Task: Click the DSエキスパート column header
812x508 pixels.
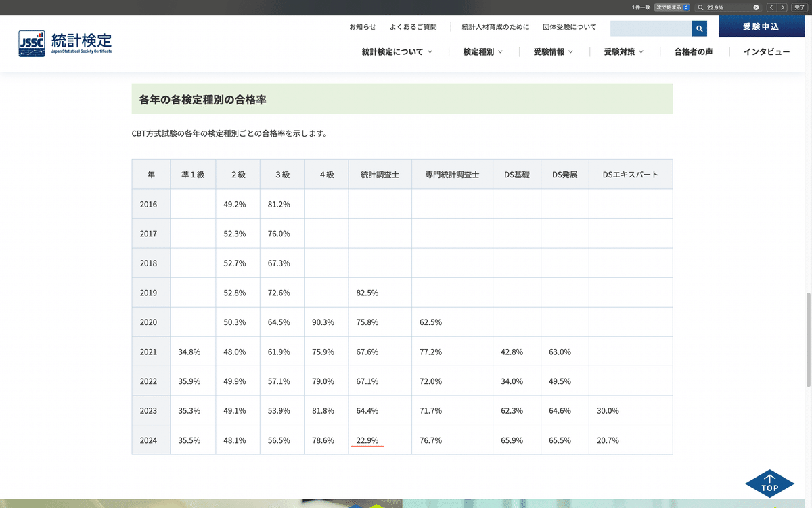Action: coord(631,174)
